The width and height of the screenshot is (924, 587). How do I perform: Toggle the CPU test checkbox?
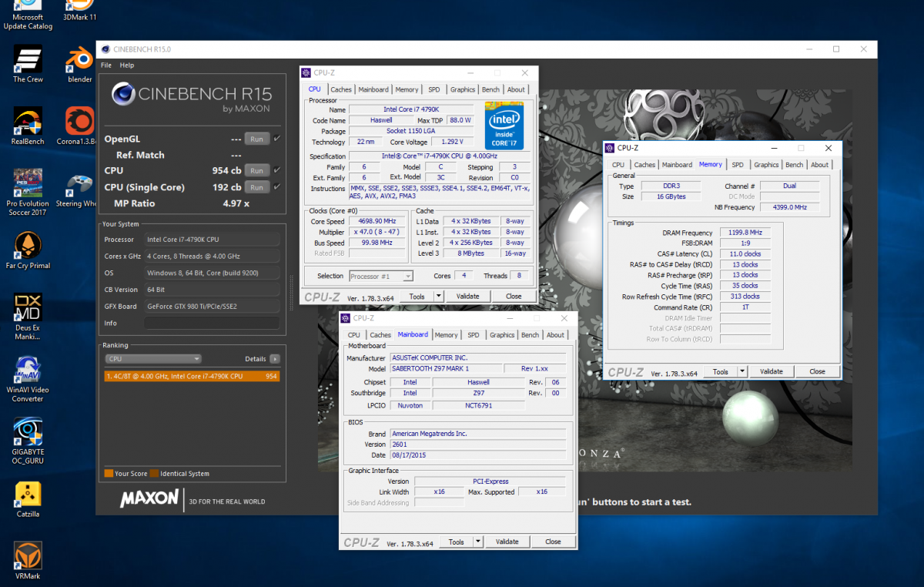click(x=276, y=170)
